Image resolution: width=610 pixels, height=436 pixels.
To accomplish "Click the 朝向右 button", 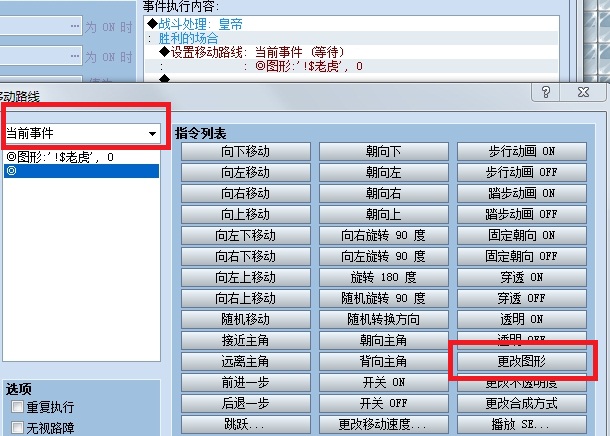I will point(384,193).
